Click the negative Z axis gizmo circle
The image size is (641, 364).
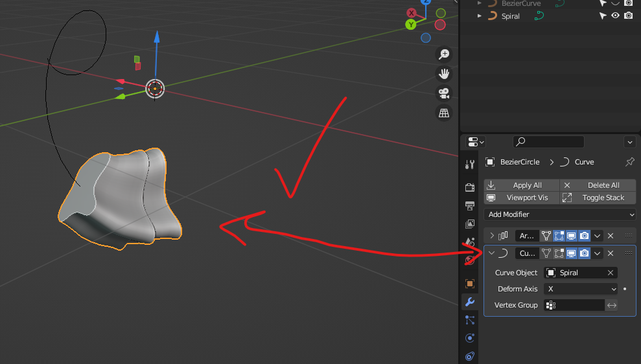[426, 38]
